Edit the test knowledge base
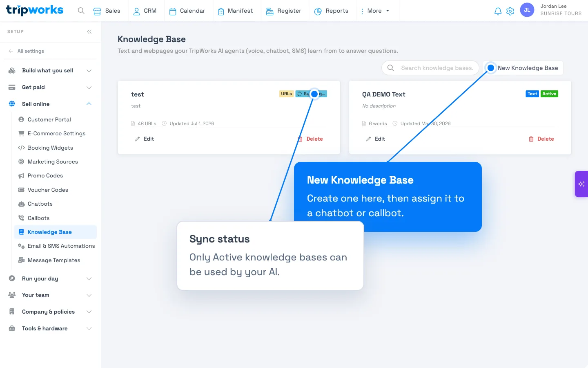The height and width of the screenshot is (368, 588). pos(145,139)
